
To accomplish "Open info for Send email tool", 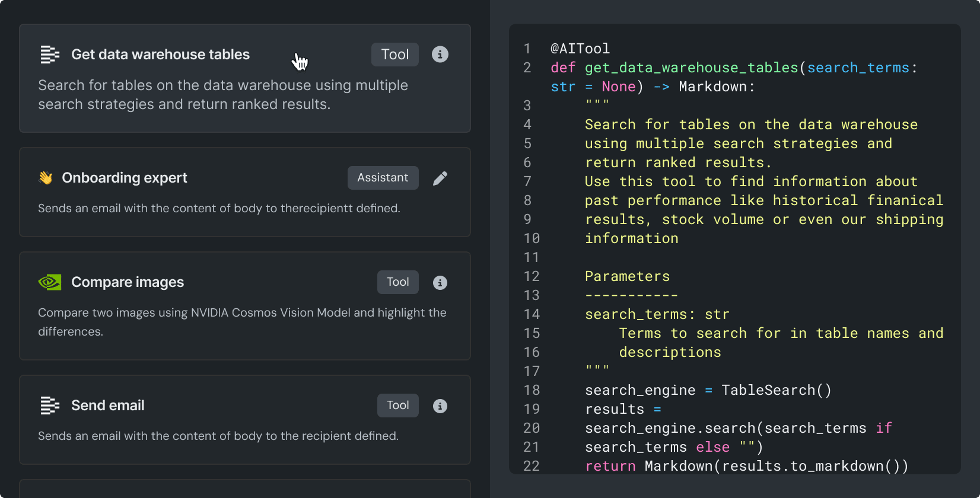I will tap(440, 406).
